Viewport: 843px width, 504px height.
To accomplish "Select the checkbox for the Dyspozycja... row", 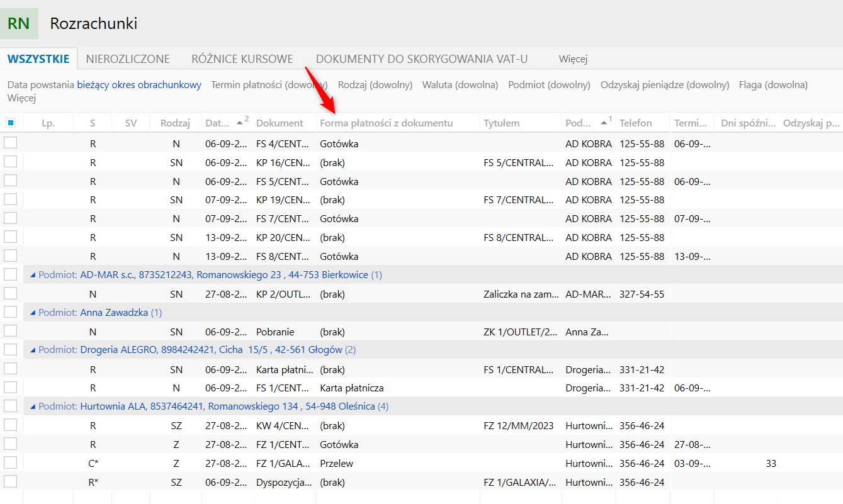I will pyautogui.click(x=10, y=482).
